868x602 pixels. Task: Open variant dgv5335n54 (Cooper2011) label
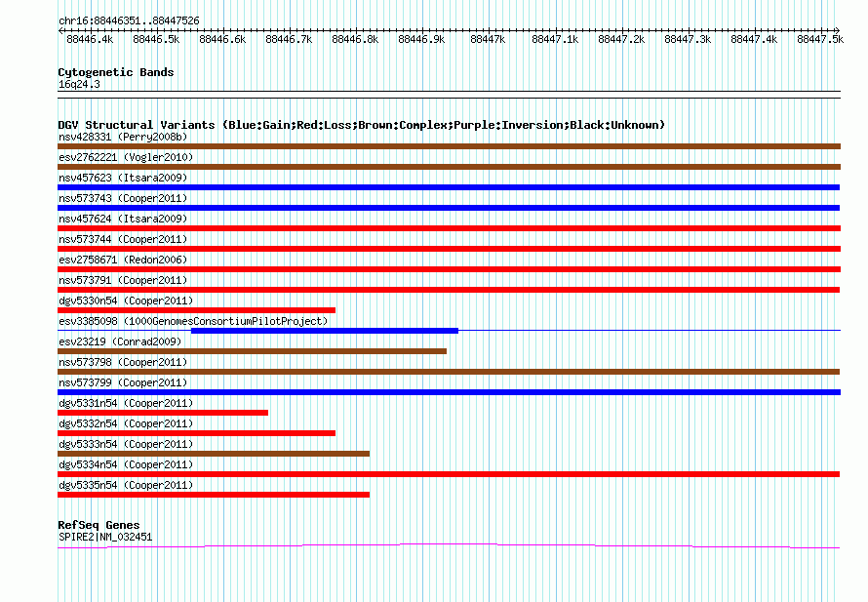[x=126, y=485]
